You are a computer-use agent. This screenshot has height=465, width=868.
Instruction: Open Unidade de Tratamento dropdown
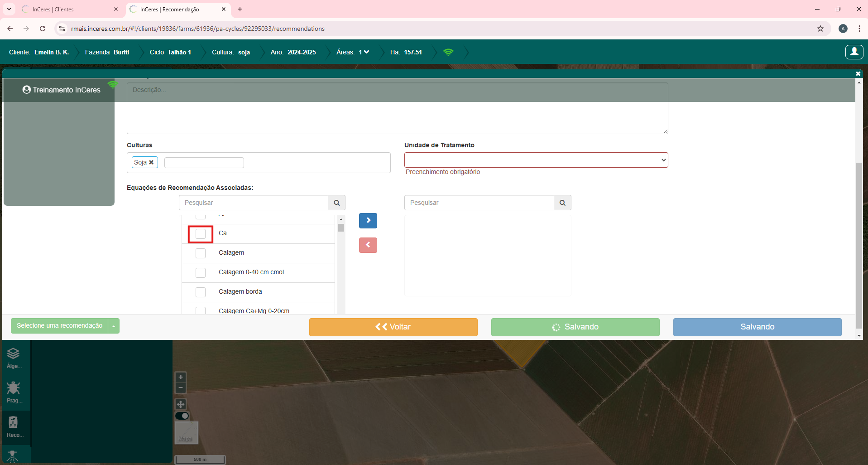(x=536, y=160)
